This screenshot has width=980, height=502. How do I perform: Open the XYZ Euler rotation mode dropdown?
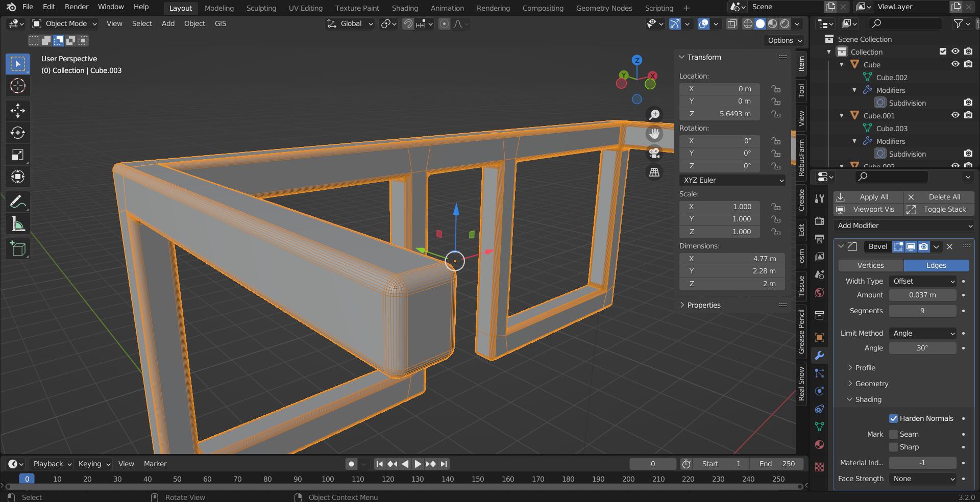pyautogui.click(x=732, y=180)
